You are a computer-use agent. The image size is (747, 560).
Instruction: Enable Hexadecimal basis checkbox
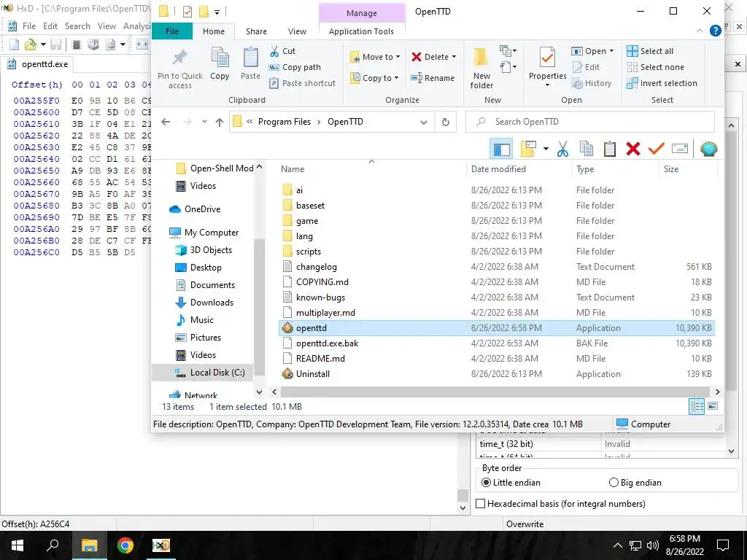(x=481, y=504)
